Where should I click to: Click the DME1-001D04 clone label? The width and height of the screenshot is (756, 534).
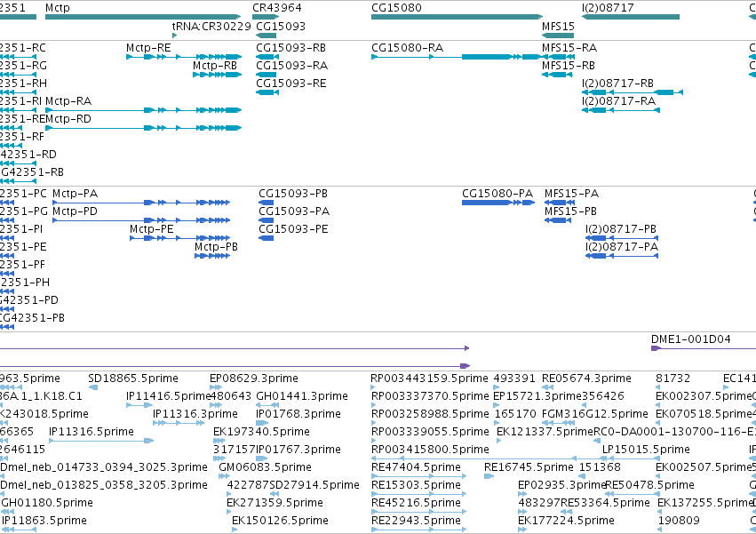(690, 339)
